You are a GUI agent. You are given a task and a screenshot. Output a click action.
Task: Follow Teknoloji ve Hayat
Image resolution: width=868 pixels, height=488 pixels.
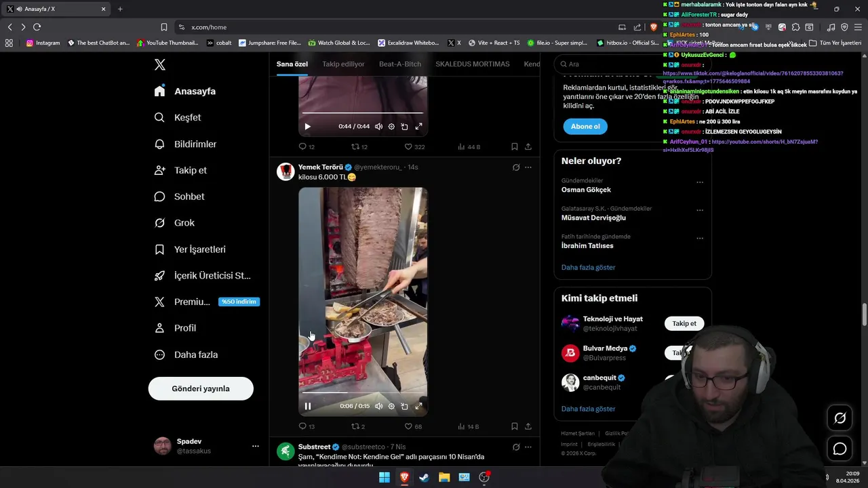[684, 323]
